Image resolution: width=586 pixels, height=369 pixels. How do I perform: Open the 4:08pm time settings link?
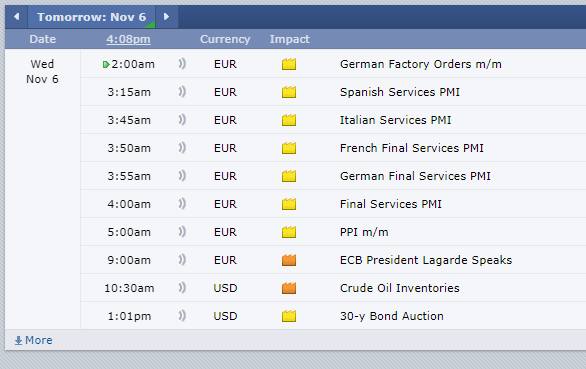click(x=128, y=39)
